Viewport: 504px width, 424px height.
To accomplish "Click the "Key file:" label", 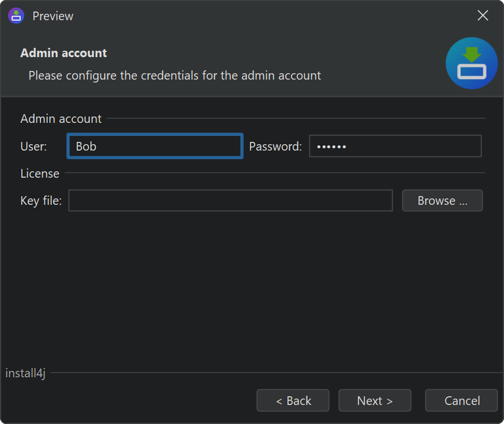I will point(41,201).
